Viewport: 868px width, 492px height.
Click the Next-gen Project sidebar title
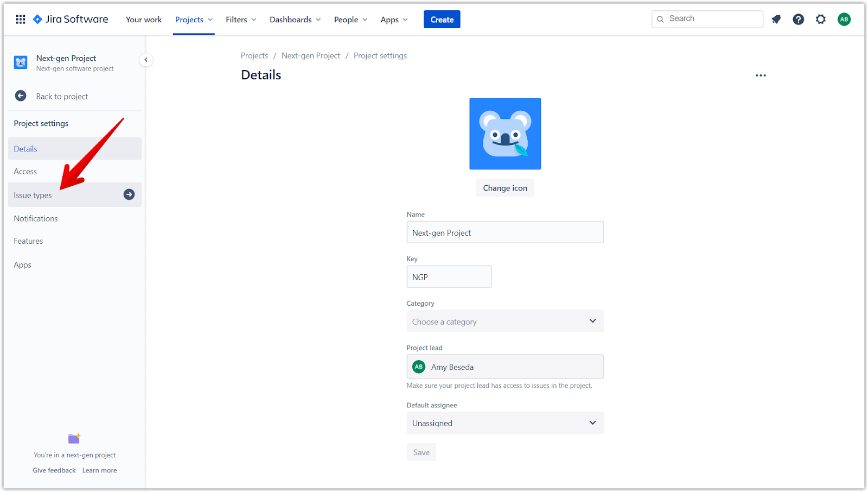point(66,58)
